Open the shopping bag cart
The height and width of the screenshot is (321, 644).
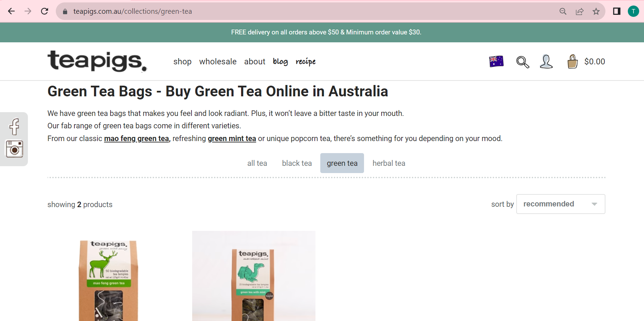click(572, 62)
